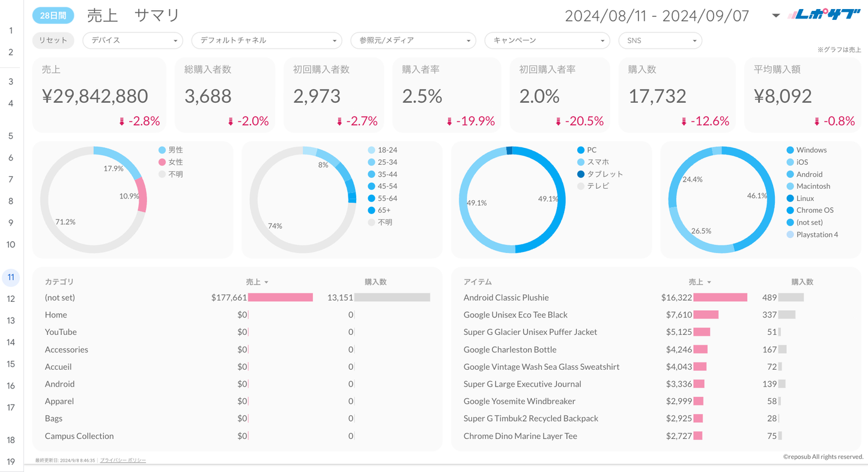Image resolution: width=868 pixels, height=472 pixels.
Task: Expand the SNS dropdown filter
Action: (660, 40)
